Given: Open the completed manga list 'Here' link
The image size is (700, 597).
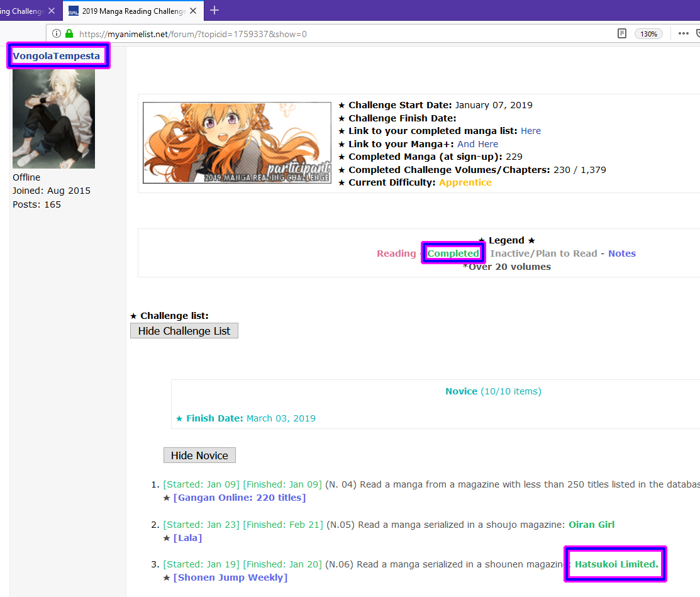Looking at the screenshot, I should pos(530,131).
